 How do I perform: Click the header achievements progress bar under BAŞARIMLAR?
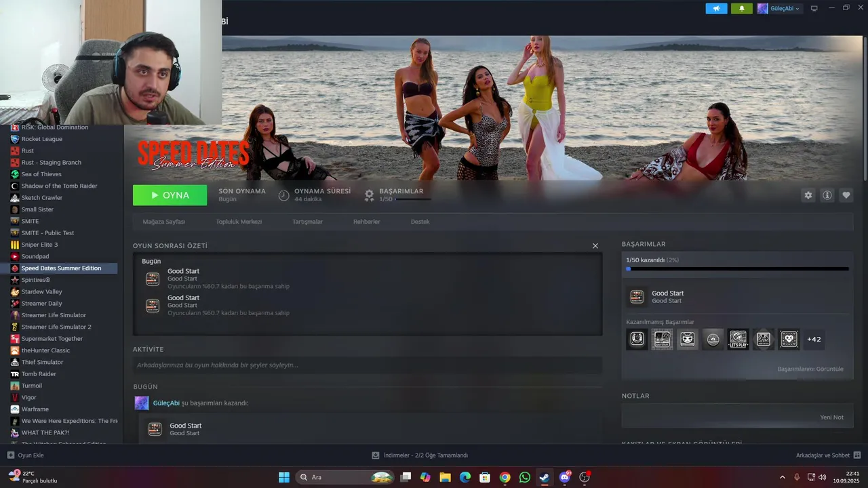tap(413, 199)
